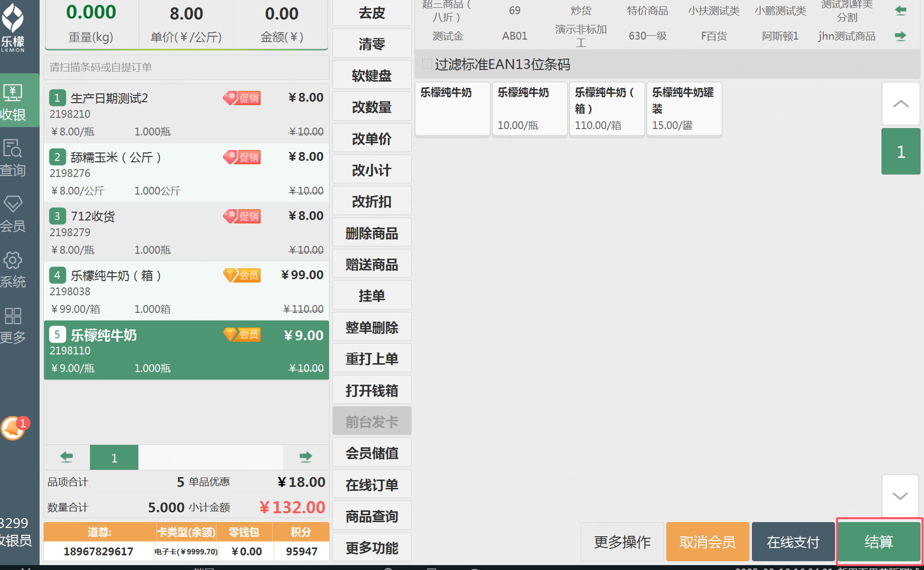
Task: Click 改折扣 to change discount
Action: 372,201
